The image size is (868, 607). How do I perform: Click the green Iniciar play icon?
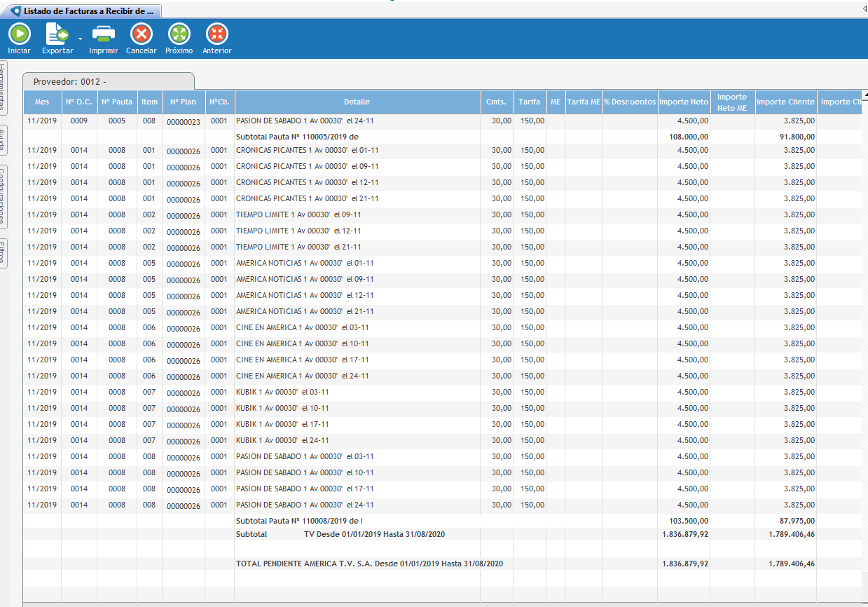tap(19, 34)
